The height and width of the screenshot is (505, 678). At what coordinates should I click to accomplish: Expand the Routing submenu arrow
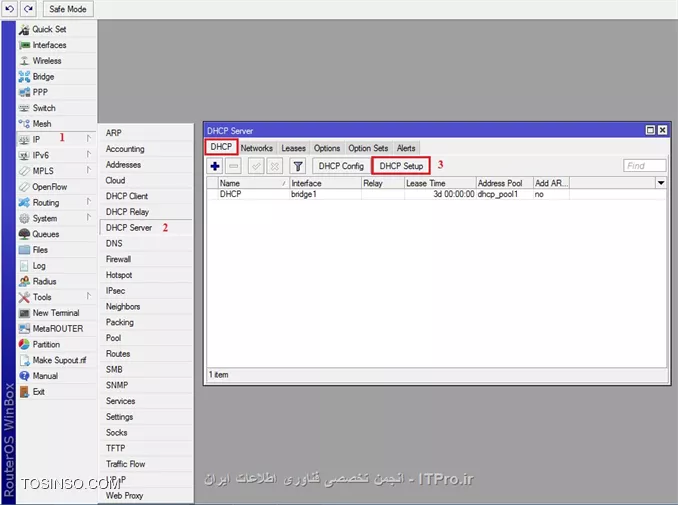[89, 201]
